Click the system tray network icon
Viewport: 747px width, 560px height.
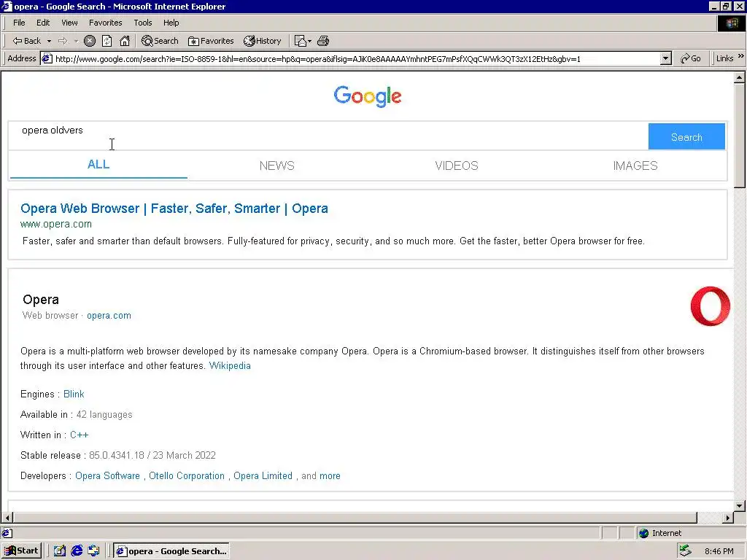tap(686, 551)
